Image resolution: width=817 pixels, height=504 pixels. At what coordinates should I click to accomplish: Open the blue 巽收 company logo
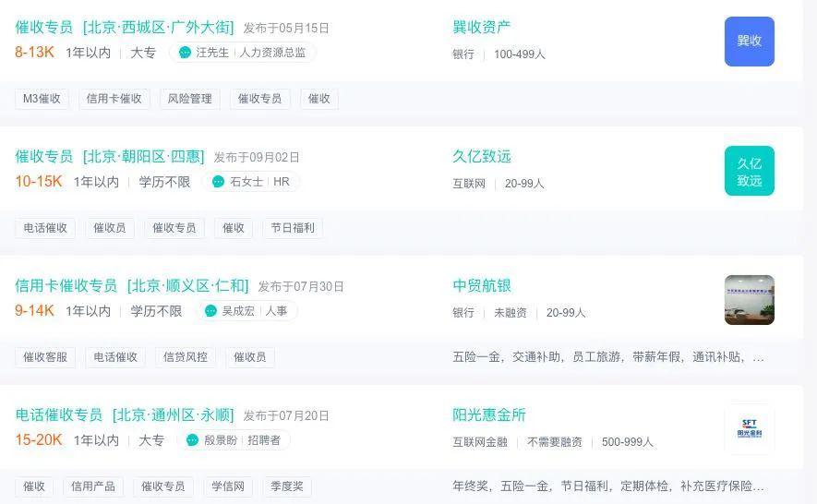click(x=750, y=42)
